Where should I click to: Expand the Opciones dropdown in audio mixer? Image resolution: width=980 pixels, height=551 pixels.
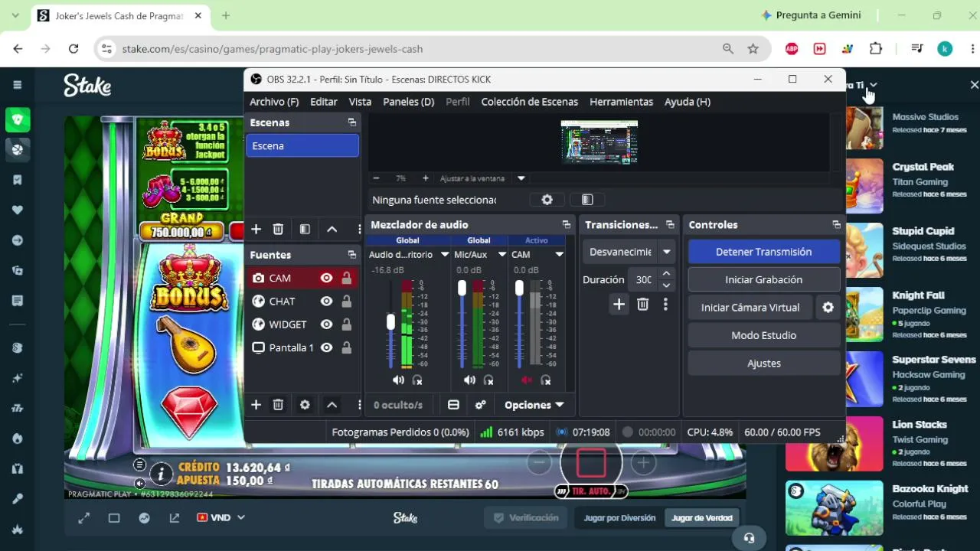534,405
